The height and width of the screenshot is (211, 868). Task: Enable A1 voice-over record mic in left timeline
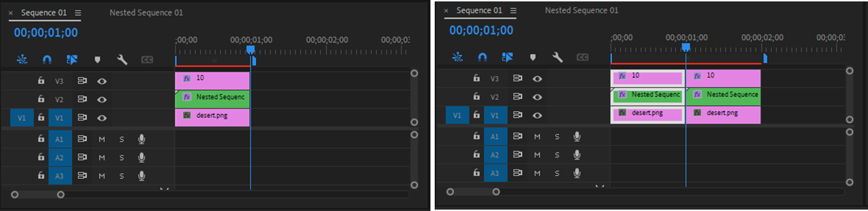click(x=141, y=139)
